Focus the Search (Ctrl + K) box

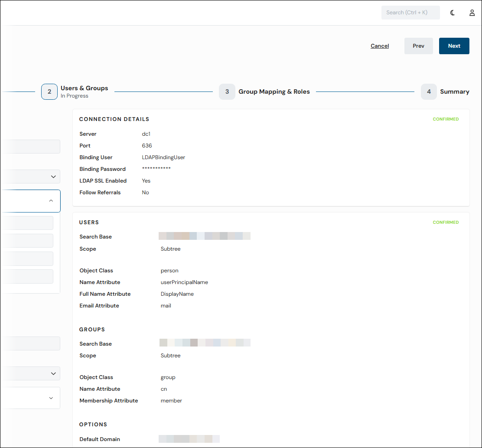[410, 13]
